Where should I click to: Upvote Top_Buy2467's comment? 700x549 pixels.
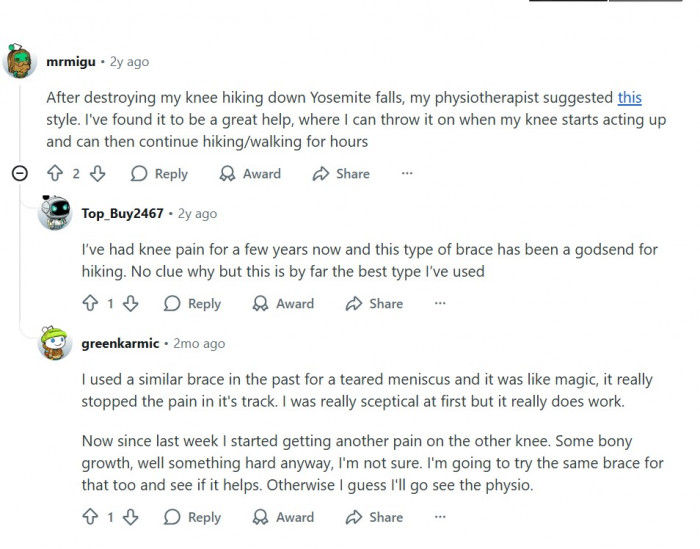(x=90, y=304)
